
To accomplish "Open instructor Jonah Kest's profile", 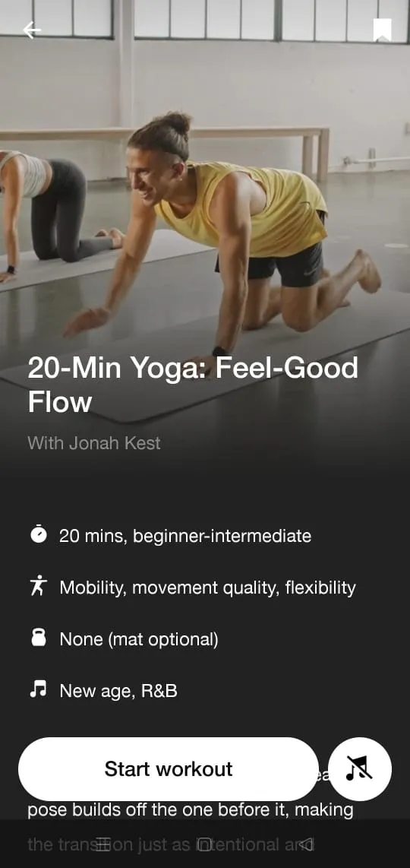I will click(94, 443).
